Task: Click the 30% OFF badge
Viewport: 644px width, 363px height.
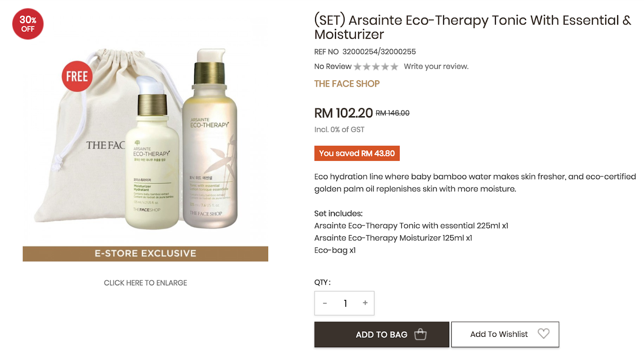Action: (28, 24)
